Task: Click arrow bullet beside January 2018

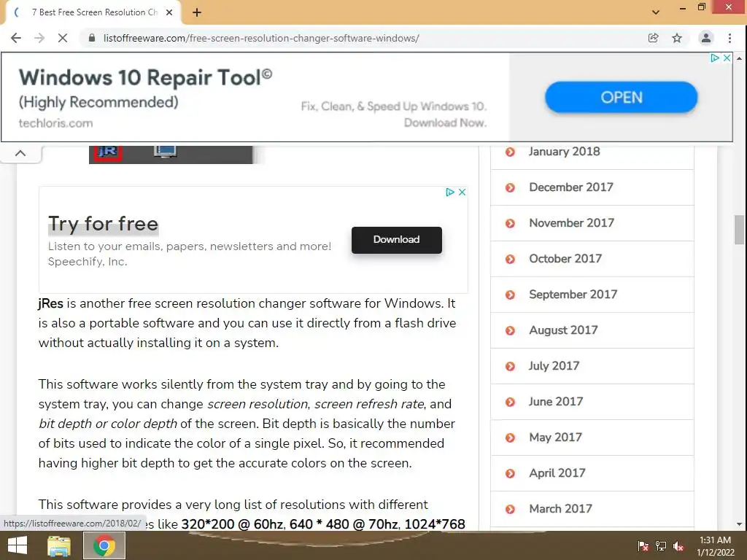Action: (x=510, y=152)
